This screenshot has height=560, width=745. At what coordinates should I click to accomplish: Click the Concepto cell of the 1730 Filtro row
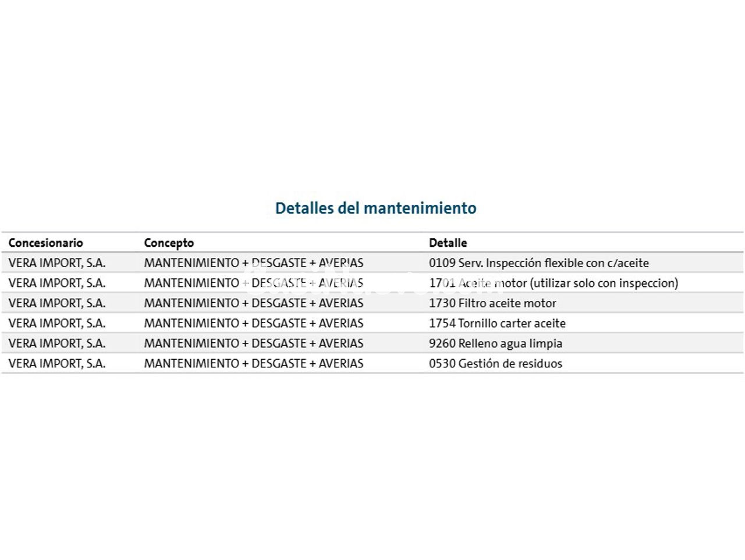point(253,303)
